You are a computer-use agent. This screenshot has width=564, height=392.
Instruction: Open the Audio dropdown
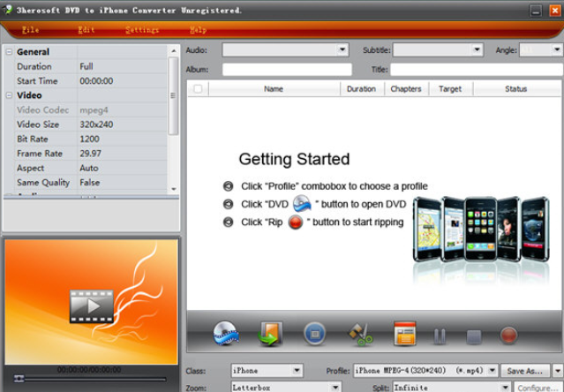342,49
